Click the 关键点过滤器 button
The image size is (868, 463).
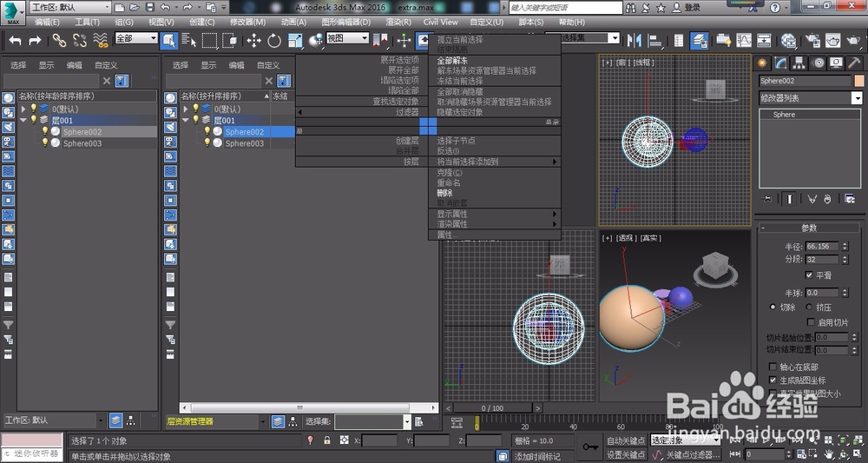click(691, 454)
